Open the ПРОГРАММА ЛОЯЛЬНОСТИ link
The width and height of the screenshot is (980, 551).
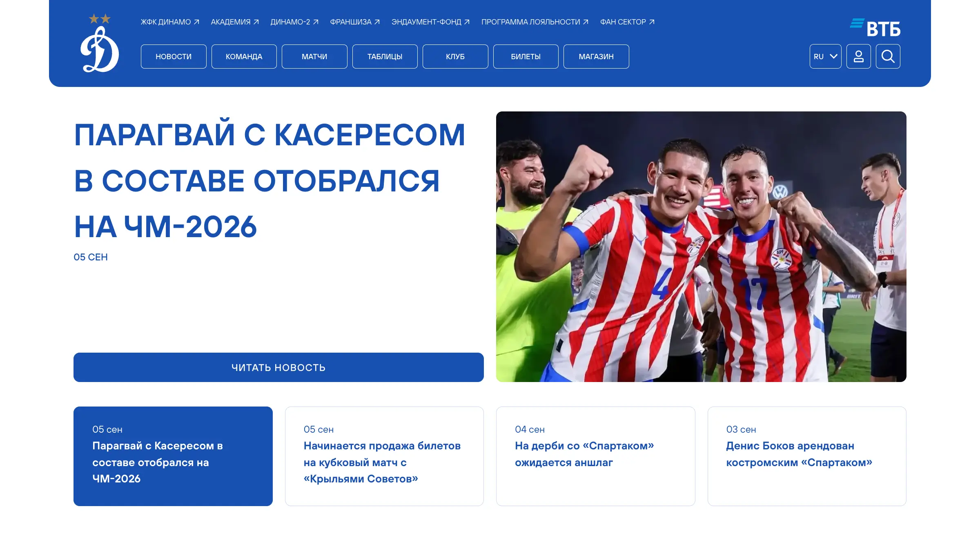click(535, 22)
